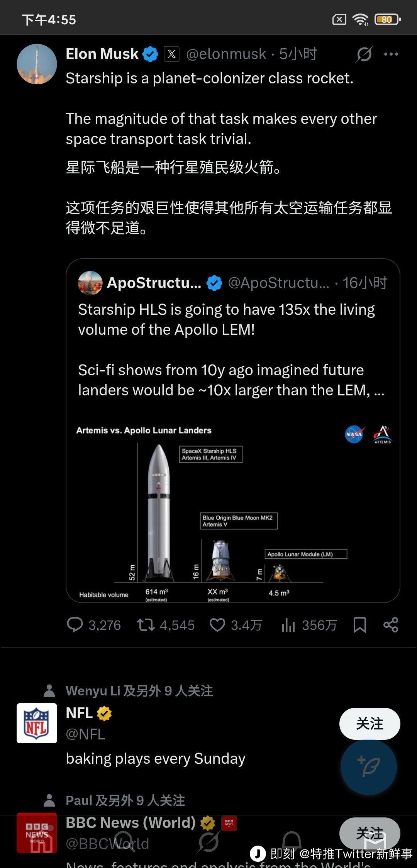Open the reply comments icon
The height and width of the screenshot is (868, 417).
pyautogui.click(x=75, y=625)
